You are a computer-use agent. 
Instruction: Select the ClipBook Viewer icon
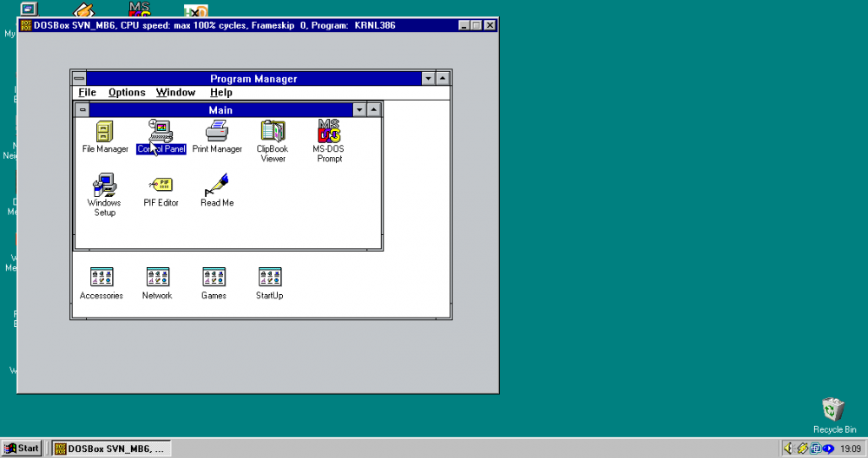[x=273, y=141]
